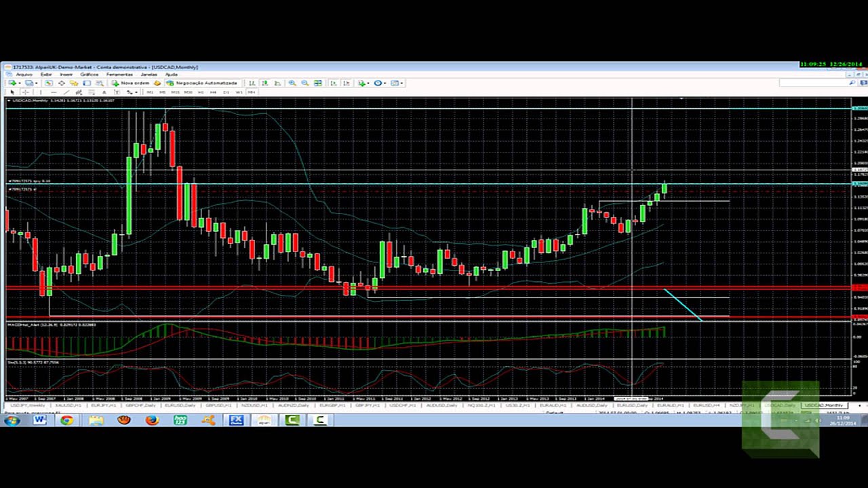Screen dimensions: 868x488
Task: Select the text label tool
Action: 117,92
